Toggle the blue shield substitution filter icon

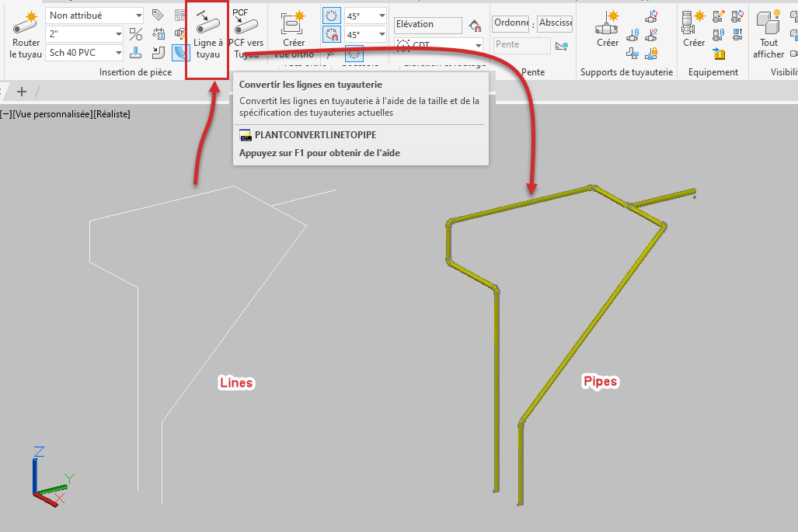(x=182, y=53)
